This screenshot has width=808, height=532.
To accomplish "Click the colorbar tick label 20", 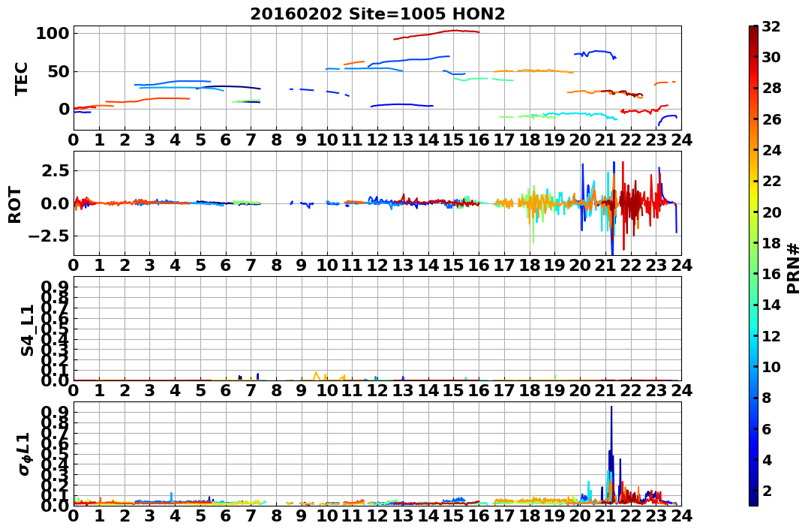I will (x=771, y=212).
